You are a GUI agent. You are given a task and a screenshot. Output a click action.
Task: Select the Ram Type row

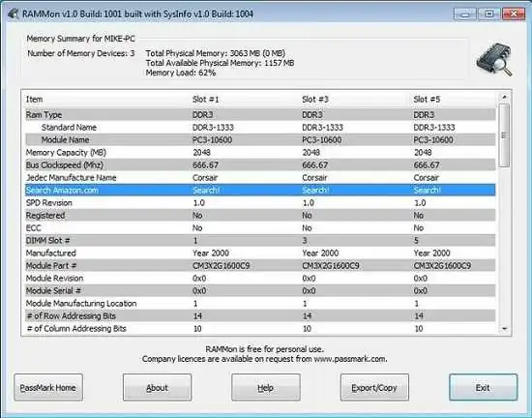260,115
